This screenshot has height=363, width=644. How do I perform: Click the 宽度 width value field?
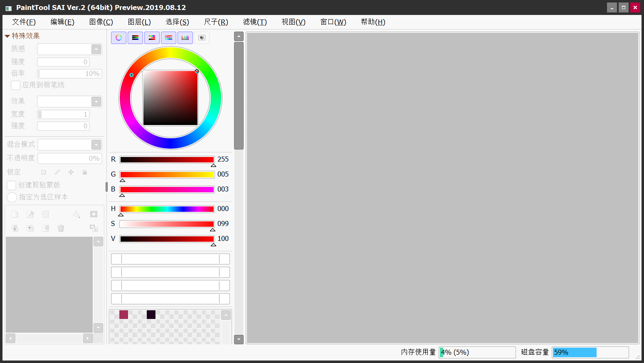click(63, 114)
